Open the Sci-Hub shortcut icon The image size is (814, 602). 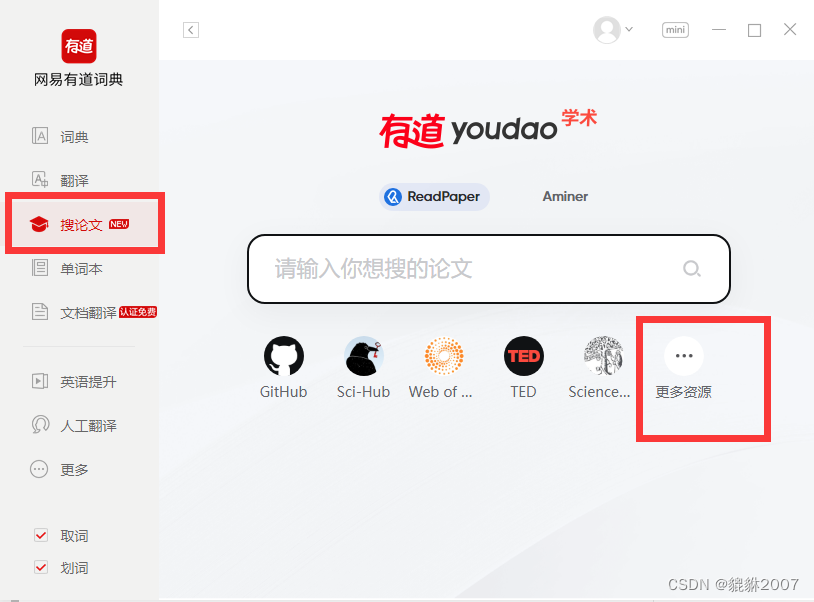(363, 356)
